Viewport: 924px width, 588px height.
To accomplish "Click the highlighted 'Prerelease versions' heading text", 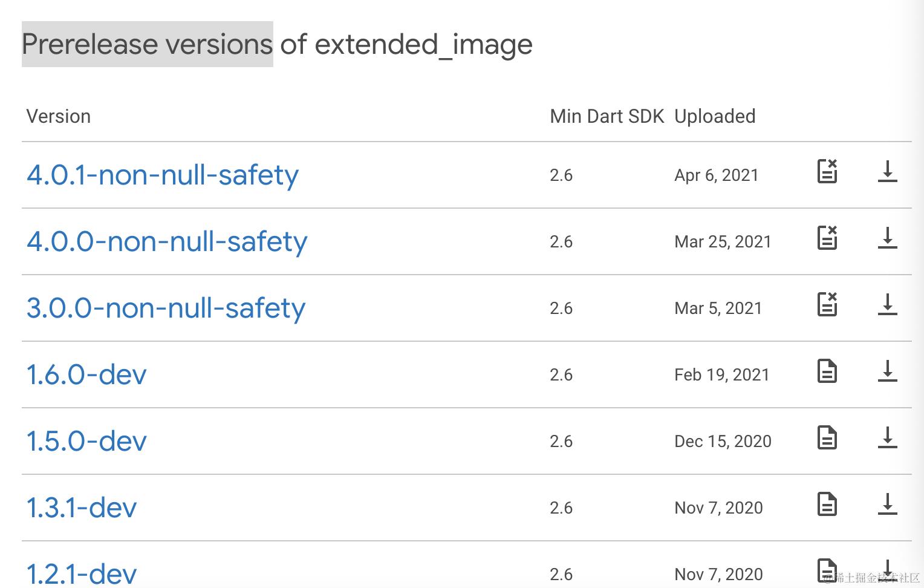I will pyautogui.click(x=148, y=44).
